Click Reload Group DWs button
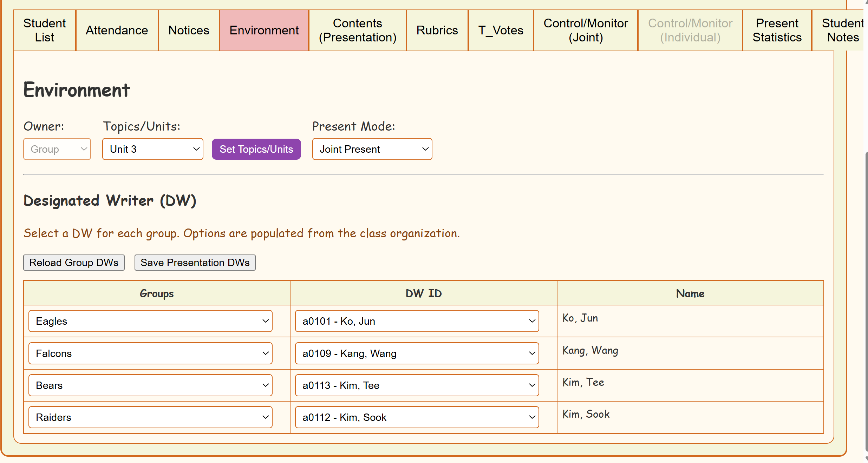 tap(74, 263)
